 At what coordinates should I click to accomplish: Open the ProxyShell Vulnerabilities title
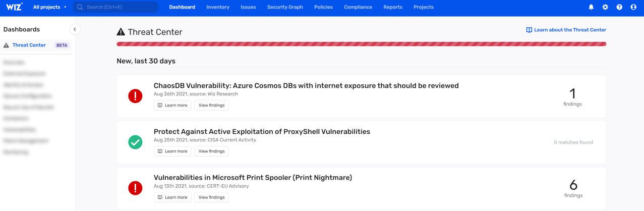[x=262, y=132]
